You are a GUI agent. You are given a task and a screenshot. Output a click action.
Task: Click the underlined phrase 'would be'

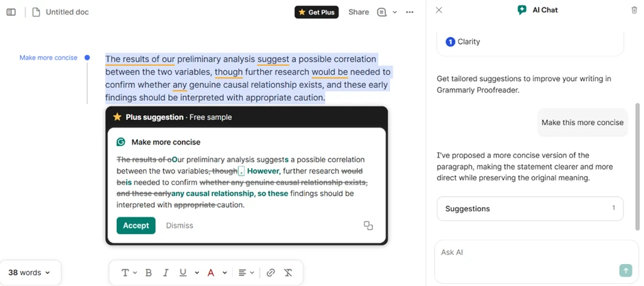330,73
